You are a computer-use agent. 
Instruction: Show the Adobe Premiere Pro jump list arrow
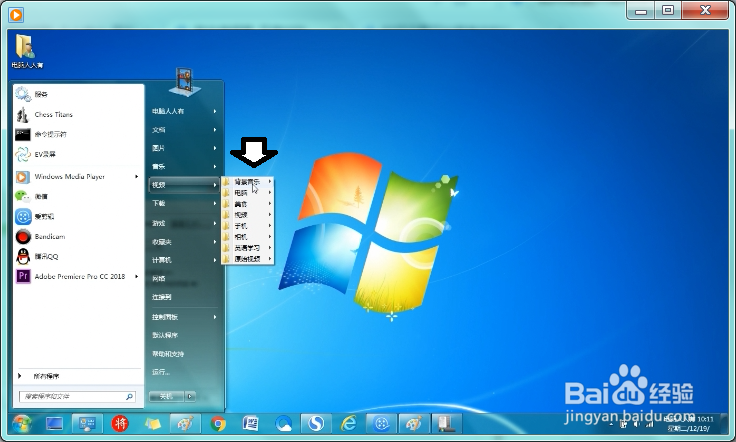coord(137,276)
